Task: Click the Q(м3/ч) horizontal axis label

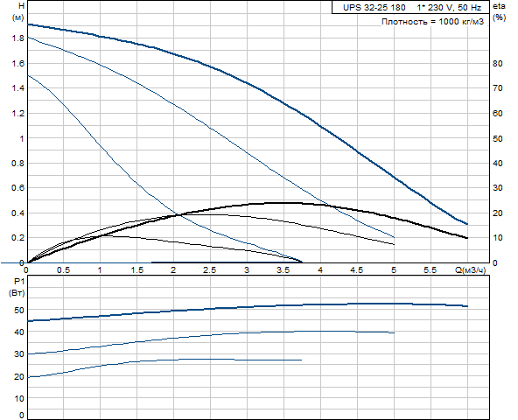Action: [x=471, y=270]
